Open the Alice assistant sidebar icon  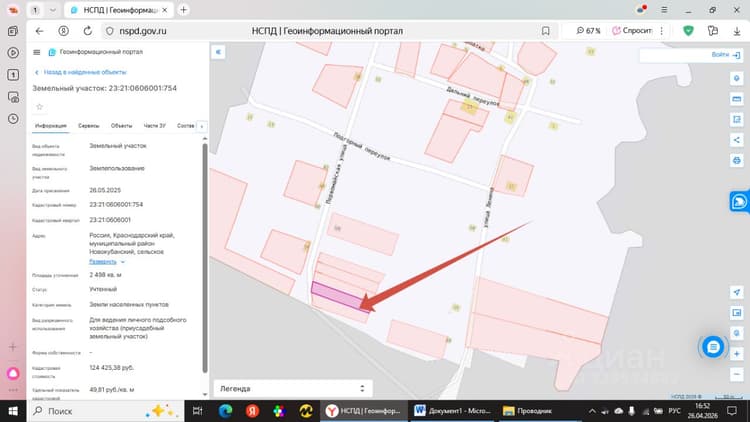13,373
